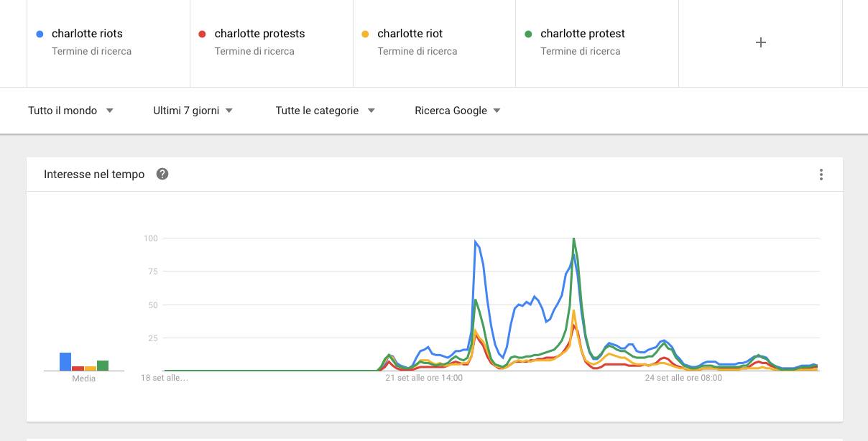The image size is (868, 441).
Task: Open the three-dot menu on the chart card
Action: point(821,175)
